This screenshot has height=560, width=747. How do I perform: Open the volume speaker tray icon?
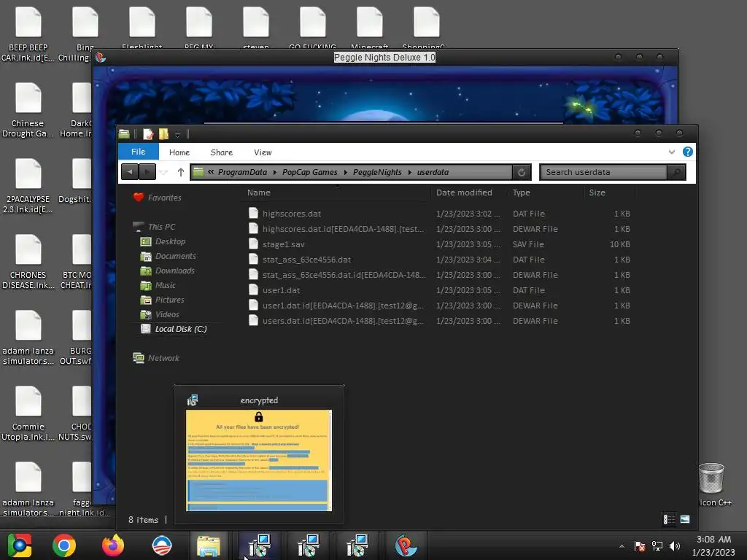[675, 546]
